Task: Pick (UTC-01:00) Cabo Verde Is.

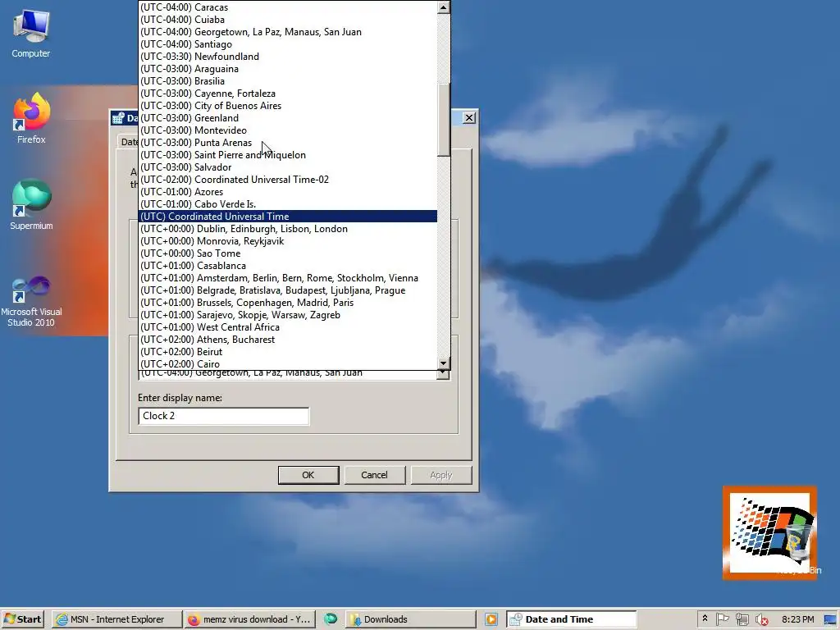Action: [288, 204]
